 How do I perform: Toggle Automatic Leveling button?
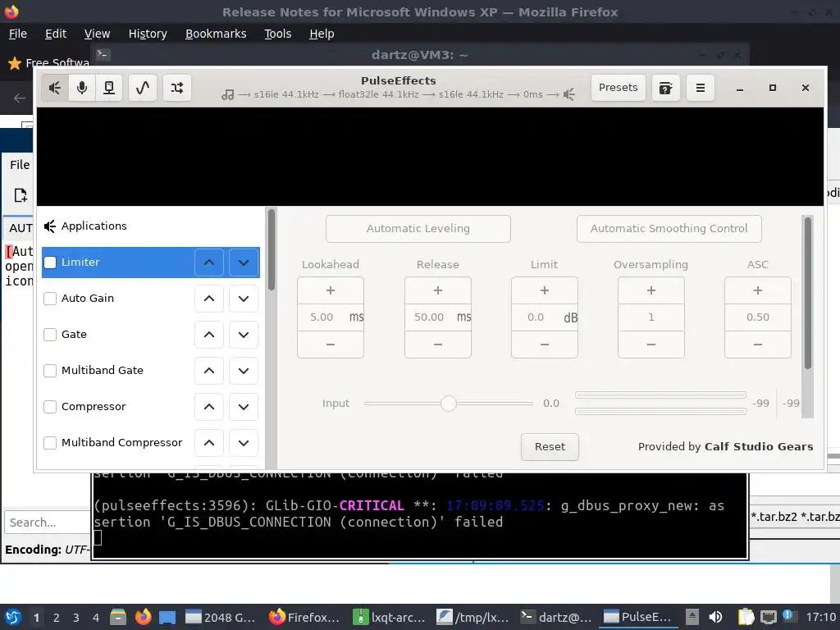pos(418,229)
